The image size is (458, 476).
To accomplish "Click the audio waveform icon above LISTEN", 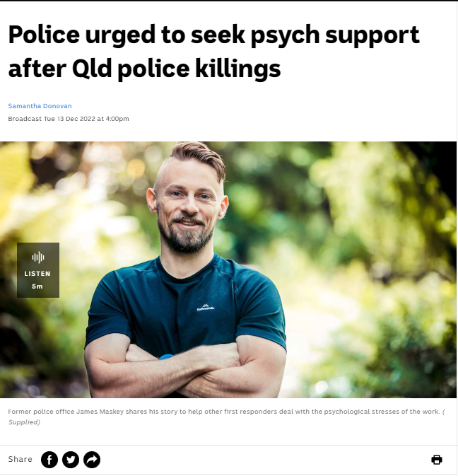I will [x=38, y=257].
